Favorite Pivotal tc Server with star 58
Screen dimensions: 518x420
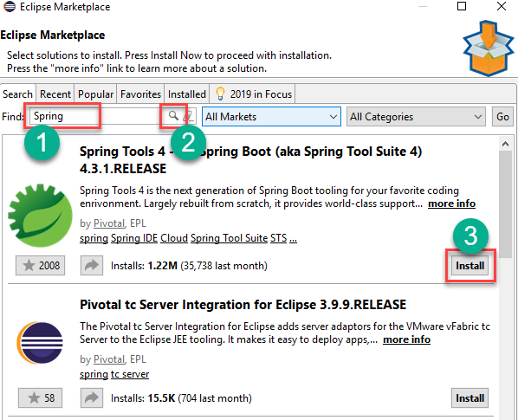41,397
